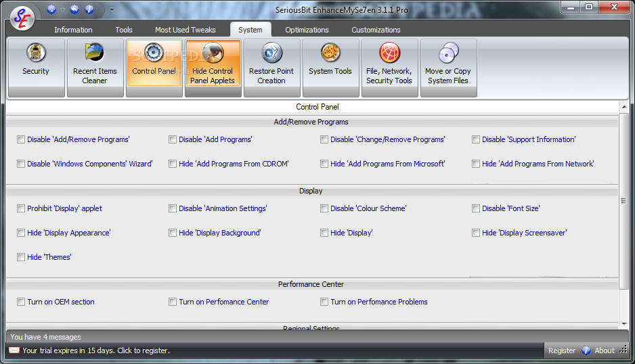
Task: Click the red envelope messages icon
Action: pyautogui.click(x=14, y=350)
